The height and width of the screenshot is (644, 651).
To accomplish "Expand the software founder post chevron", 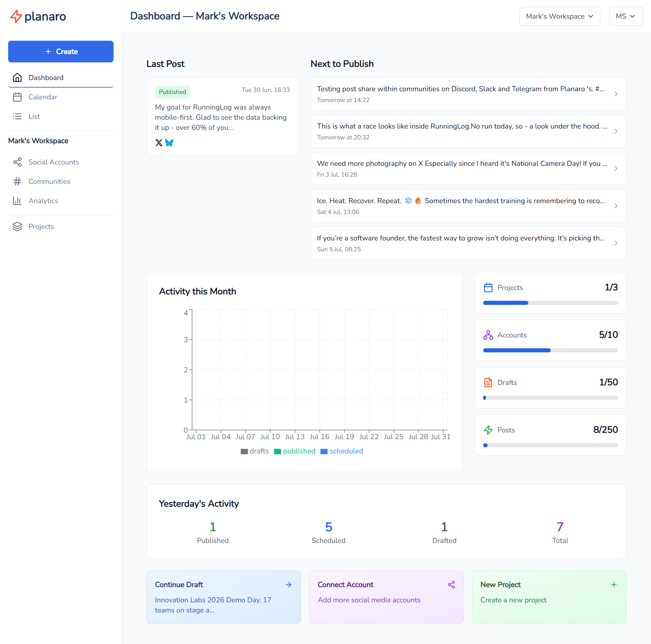I will tap(616, 243).
